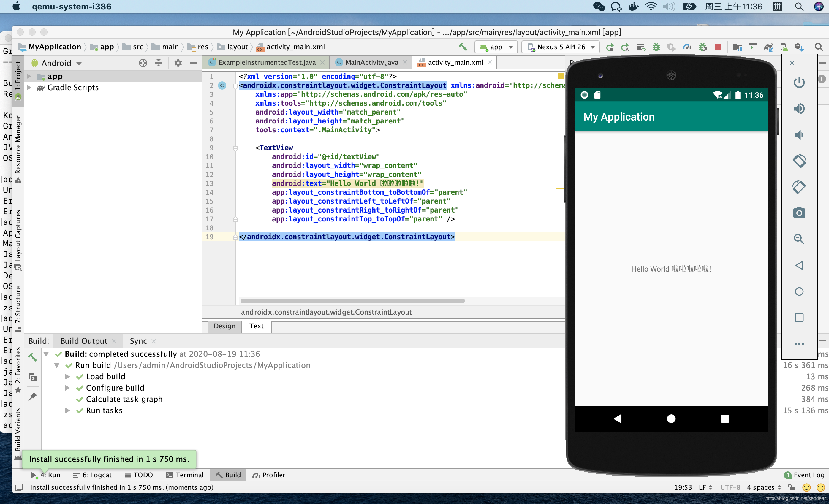Open 4 spaces indent selector
This screenshot has height=504, width=829.
coord(764,487)
